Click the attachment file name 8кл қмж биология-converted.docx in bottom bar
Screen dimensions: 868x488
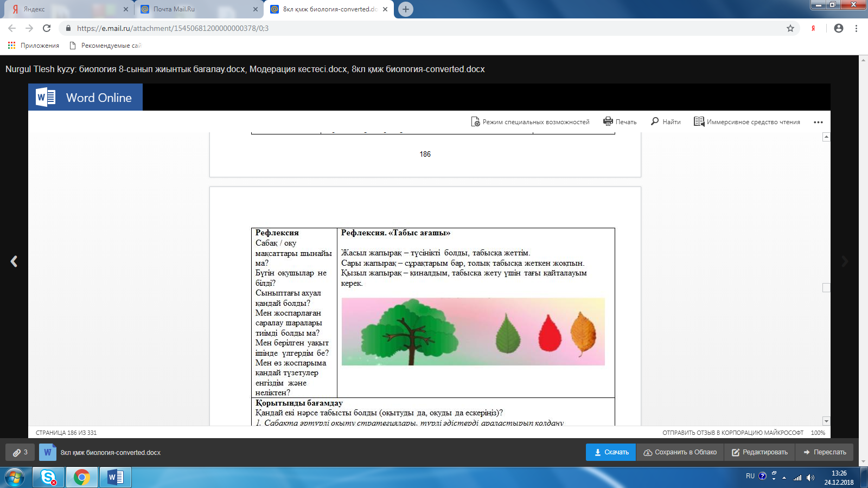[111, 453]
